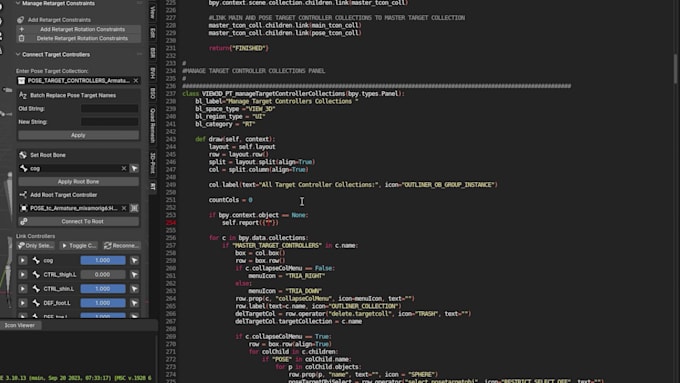
Task: Click the Apply button for batch rename
Action: [78, 135]
